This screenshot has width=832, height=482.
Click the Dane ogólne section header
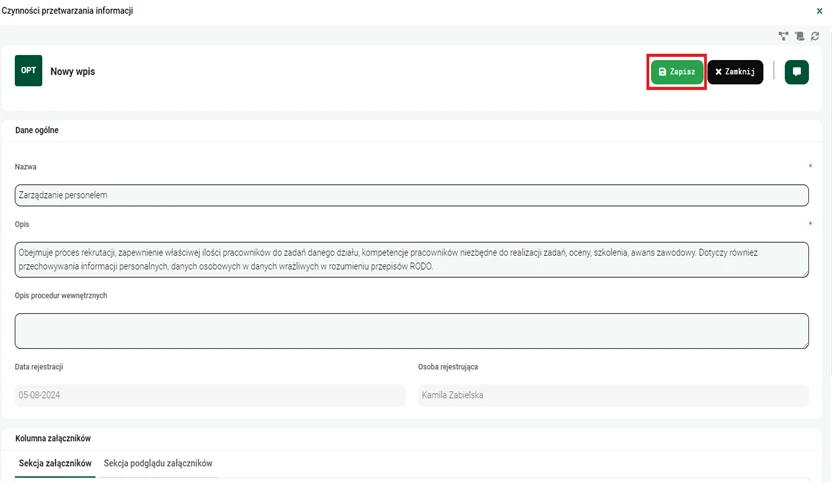pos(37,130)
